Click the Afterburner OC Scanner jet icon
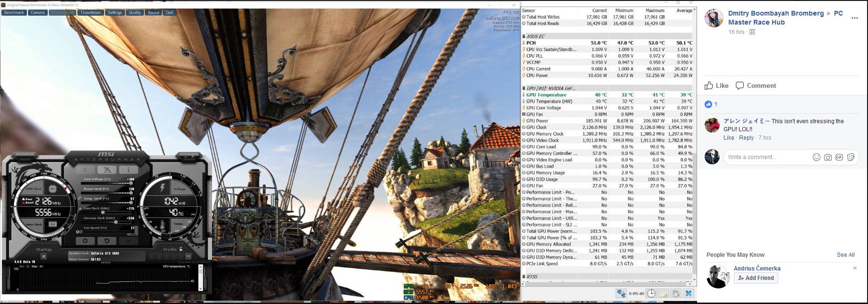This screenshot has width=868, height=304. click(x=107, y=170)
